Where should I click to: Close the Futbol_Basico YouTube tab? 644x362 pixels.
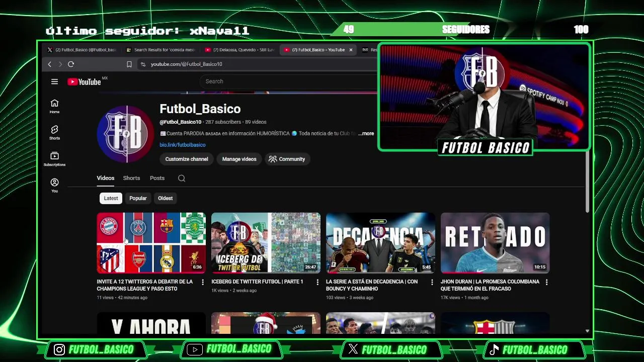point(351,50)
